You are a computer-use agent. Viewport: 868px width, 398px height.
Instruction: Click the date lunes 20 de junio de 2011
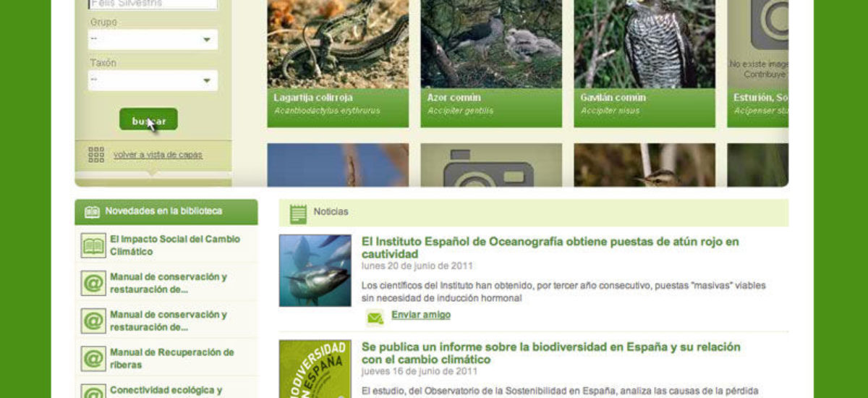point(417,266)
